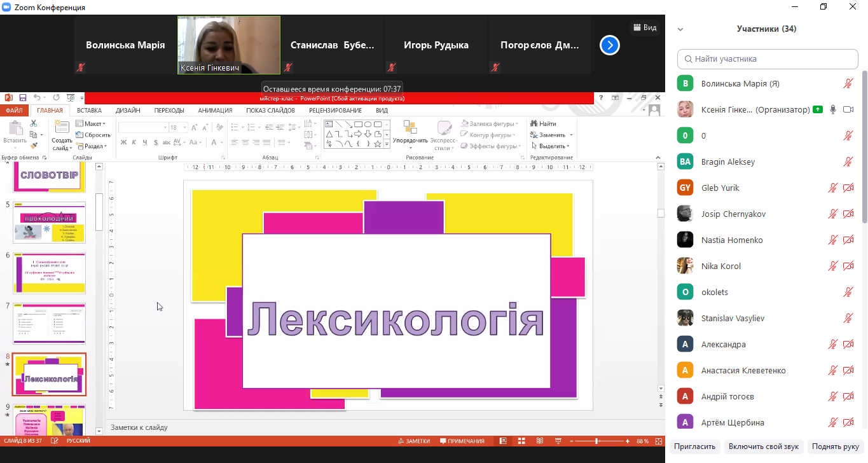This screenshot has height=463, width=868.
Task: Select the slide 7 thumbnail
Action: click(50, 323)
